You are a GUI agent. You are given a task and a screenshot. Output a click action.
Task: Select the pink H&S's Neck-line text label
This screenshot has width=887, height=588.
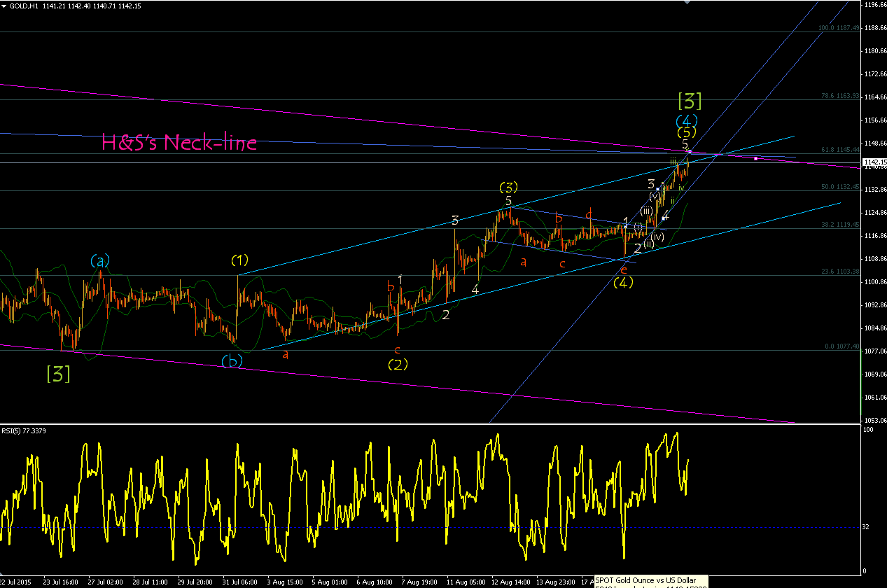[179, 143]
